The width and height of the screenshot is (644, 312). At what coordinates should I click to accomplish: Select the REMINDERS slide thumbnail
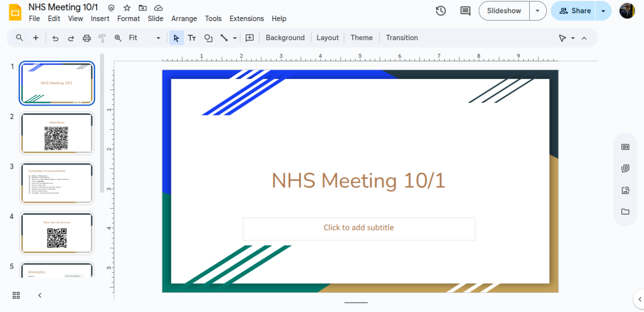pos(57,270)
